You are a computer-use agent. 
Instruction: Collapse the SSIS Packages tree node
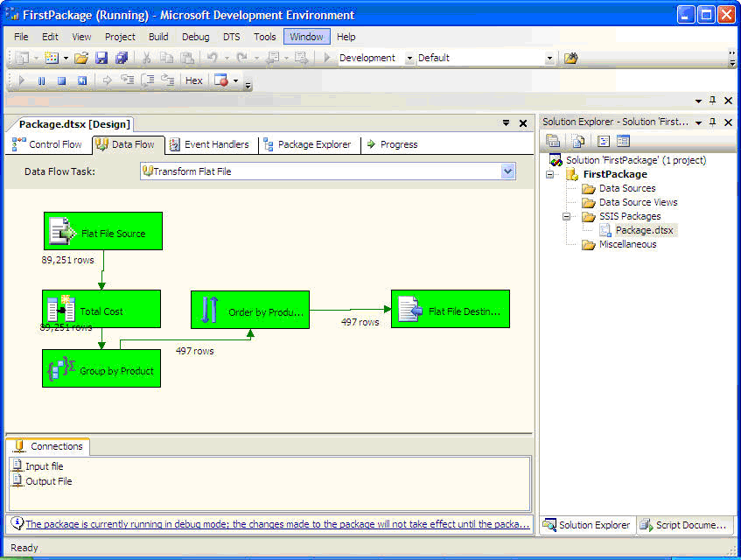coord(566,216)
